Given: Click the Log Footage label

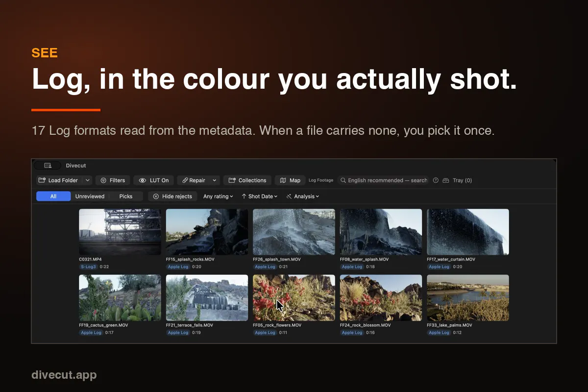Looking at the screenshot, I should 321,180.
